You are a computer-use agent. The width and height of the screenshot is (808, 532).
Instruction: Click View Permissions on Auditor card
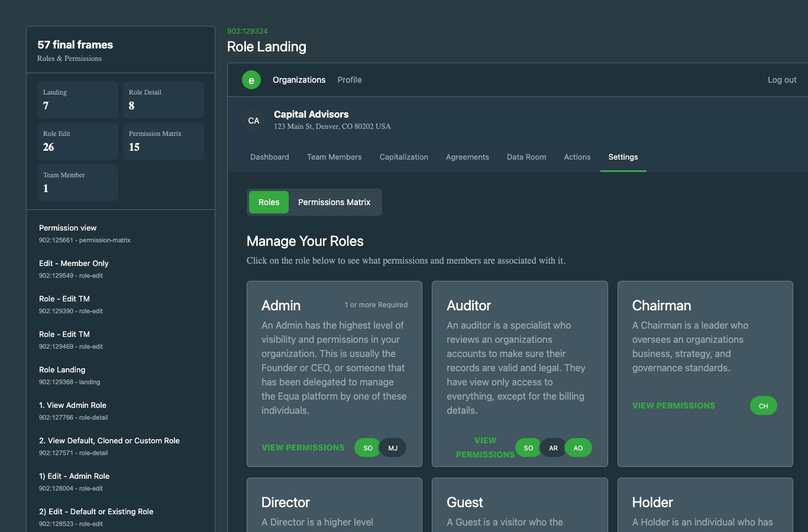[485, 447]
